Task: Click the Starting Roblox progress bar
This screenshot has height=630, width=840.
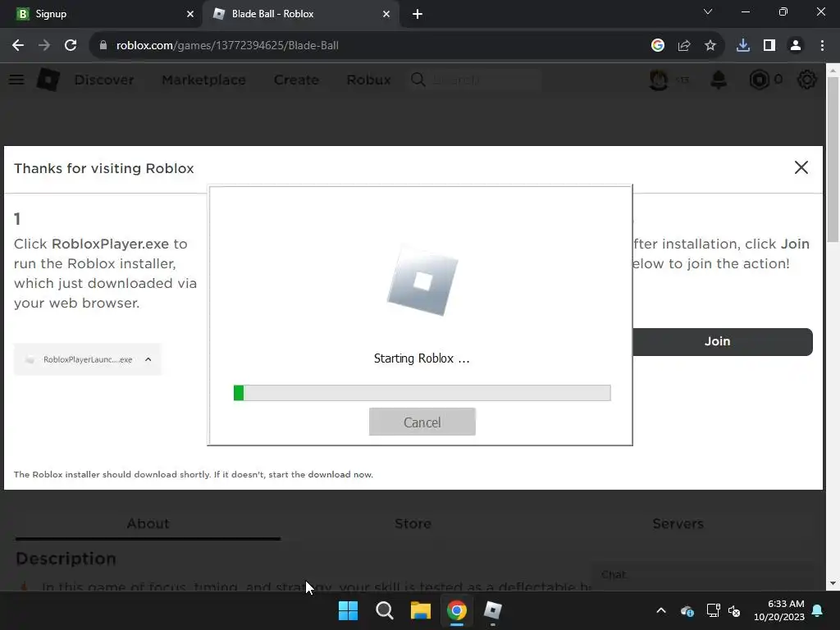Action: tap(422, 393)
